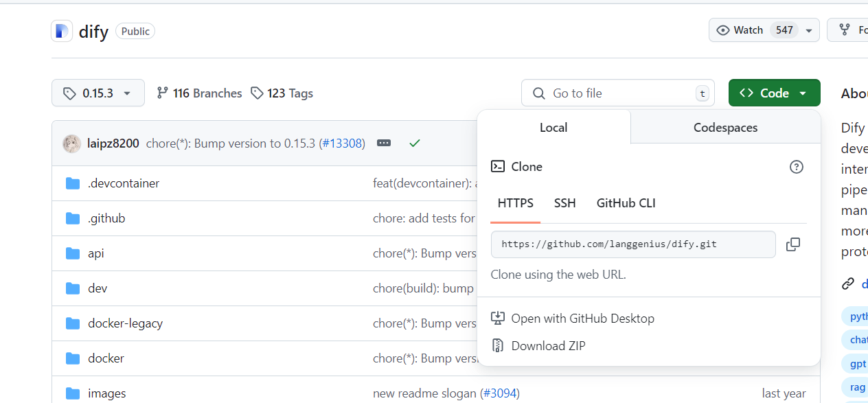This screenshot has height=403, width=868.
Task: Open the 123 Tags link
Action: click(x=282, y=93)
